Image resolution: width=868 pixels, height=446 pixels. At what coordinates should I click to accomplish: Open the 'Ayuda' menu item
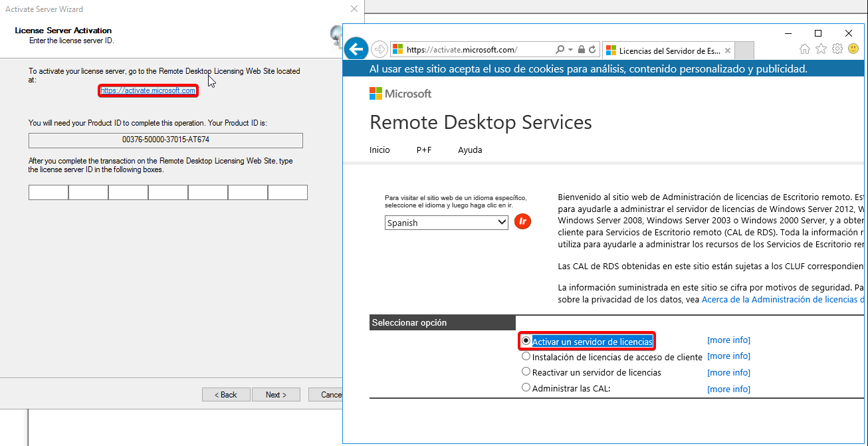point(470,150)
